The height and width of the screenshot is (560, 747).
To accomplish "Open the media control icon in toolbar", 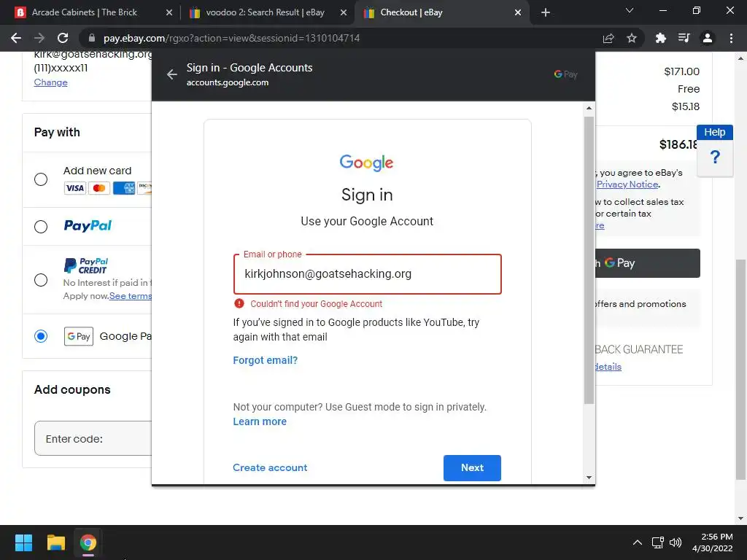I will [x=684, y=38].
